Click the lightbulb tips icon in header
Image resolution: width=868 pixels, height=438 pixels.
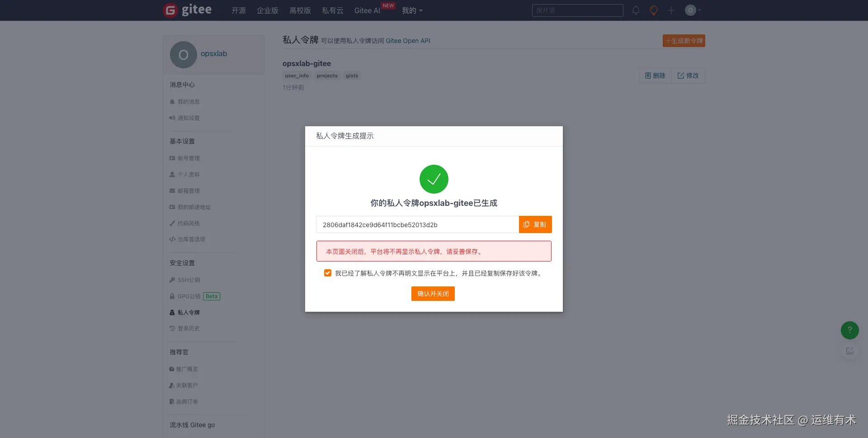click(653, 10)
